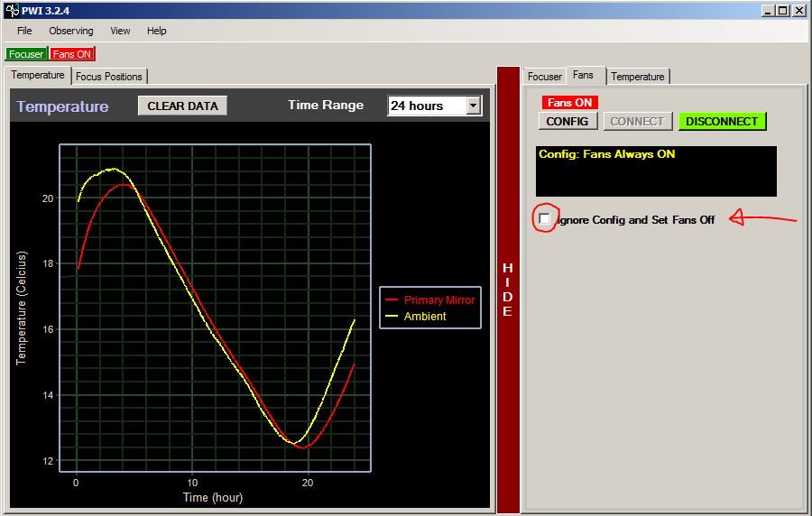This screenshot has width=812, height=516.
Task: Click the Fans ON status label in Fans panel
Action: 569,103
